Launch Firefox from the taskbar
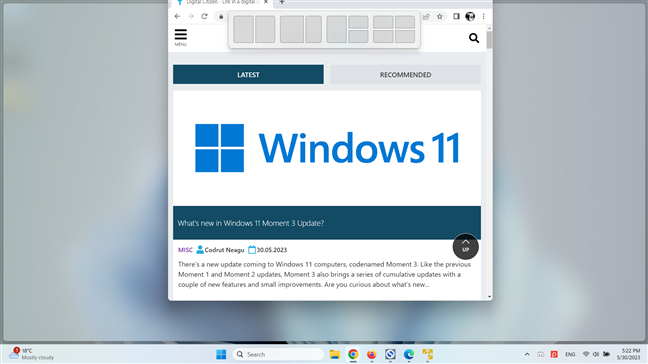Viewport: 648px width, 364px height. click(372, 354)
